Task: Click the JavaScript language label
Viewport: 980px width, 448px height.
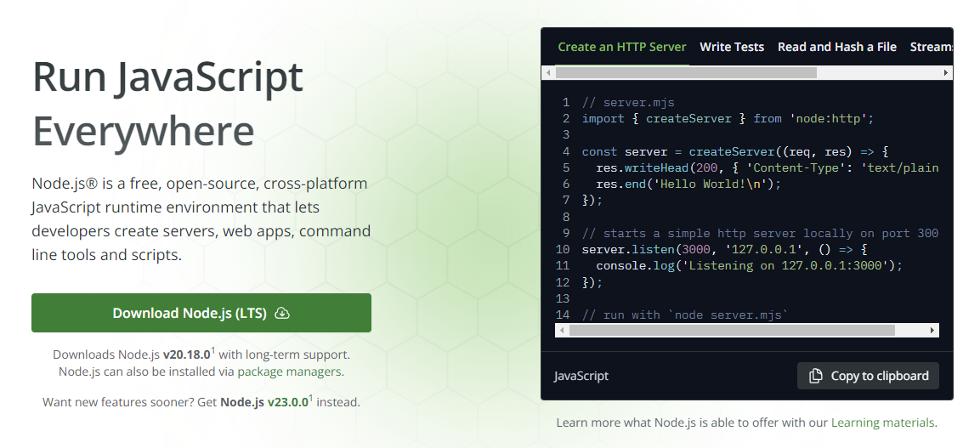Action: point(581,376)
